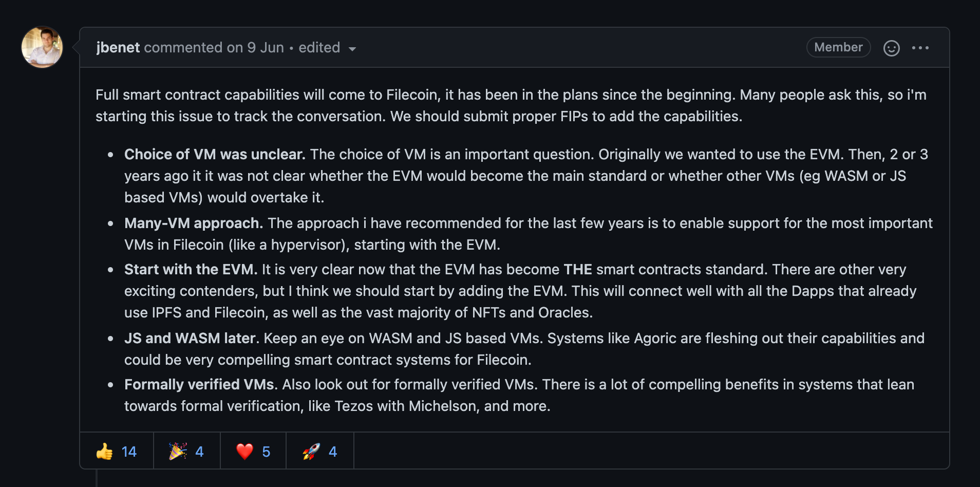Viewport: 980px width, 487px height.
Task: Click jbenet's avatar picture
Action: click(x=42, y=47)
